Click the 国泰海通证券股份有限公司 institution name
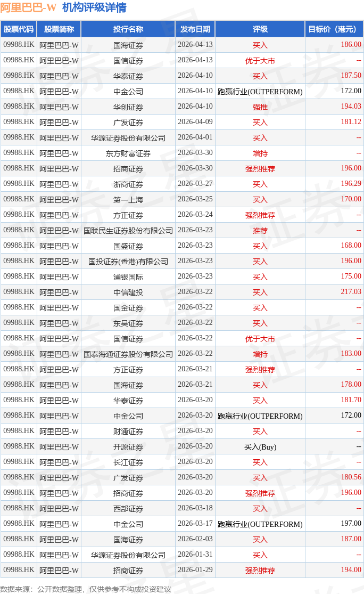 point(128,354)
